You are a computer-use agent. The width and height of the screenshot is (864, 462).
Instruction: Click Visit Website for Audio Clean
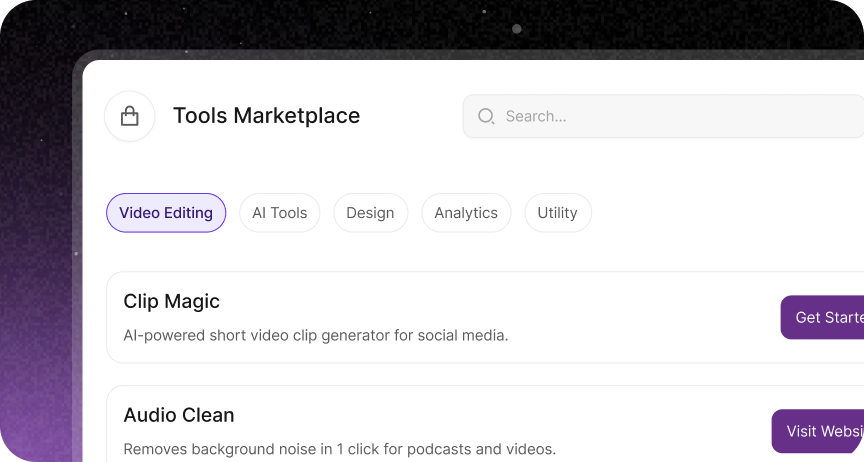[x=818, y=431]
